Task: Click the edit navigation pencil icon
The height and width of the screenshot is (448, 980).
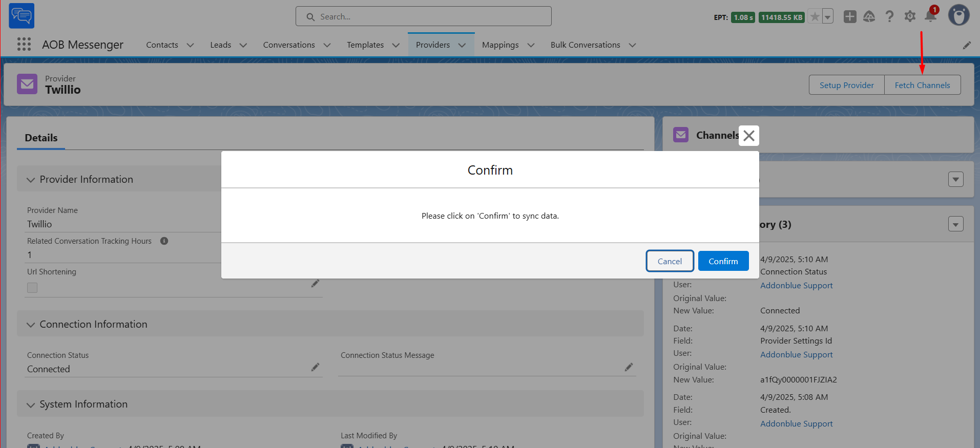Action: (x=967, y=45)
